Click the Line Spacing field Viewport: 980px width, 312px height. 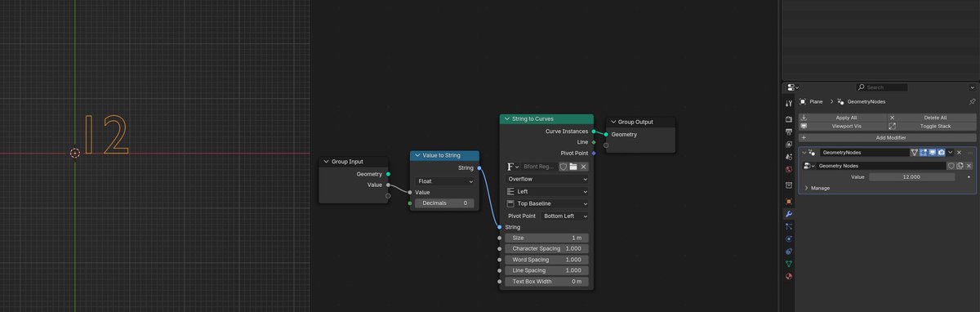pos(546,270)
